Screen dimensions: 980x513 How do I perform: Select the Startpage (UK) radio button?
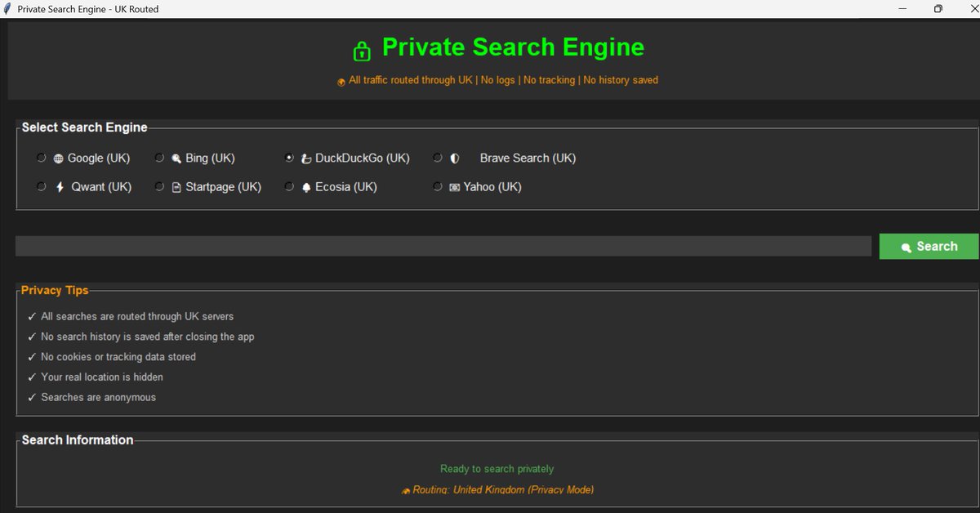pos(160,186)
